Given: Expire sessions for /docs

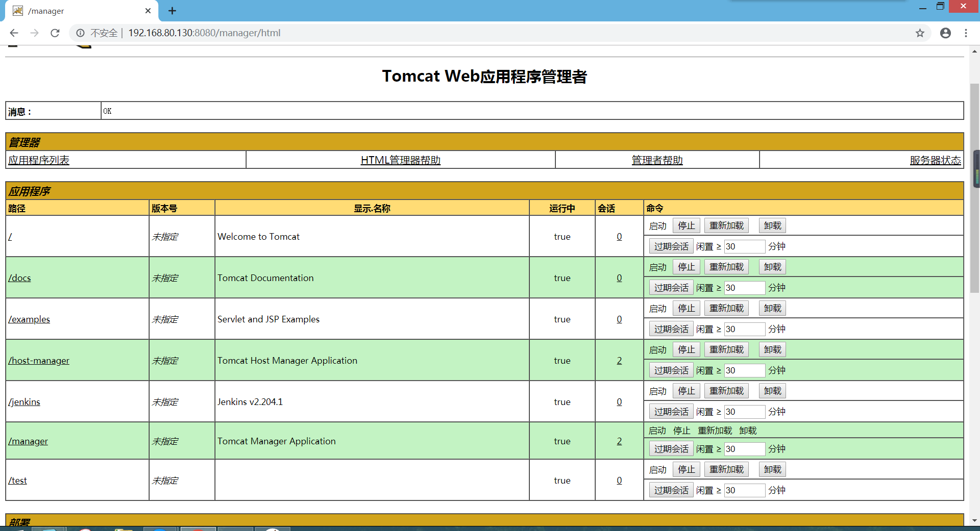Looking at the screenshot, I should tap(671, 288).
